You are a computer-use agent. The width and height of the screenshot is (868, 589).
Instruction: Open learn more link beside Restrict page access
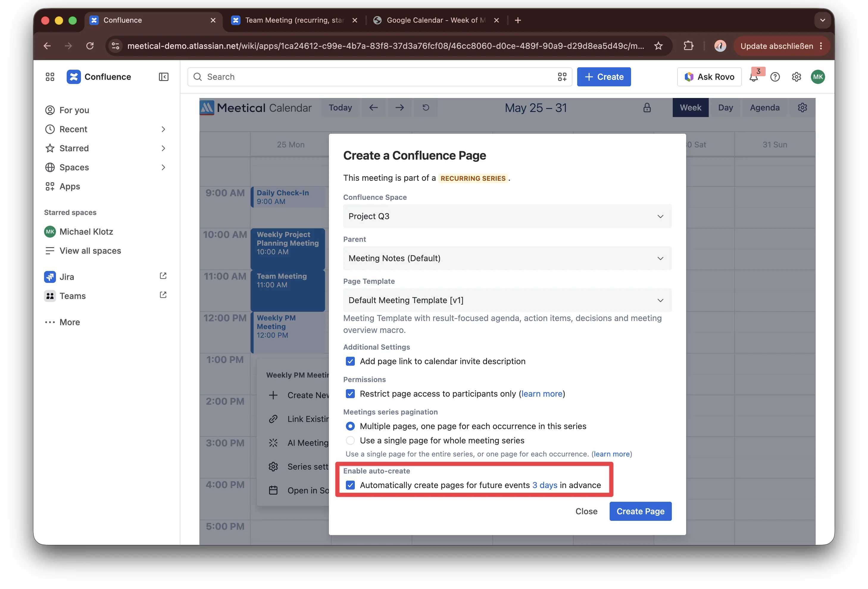point(541,394)
